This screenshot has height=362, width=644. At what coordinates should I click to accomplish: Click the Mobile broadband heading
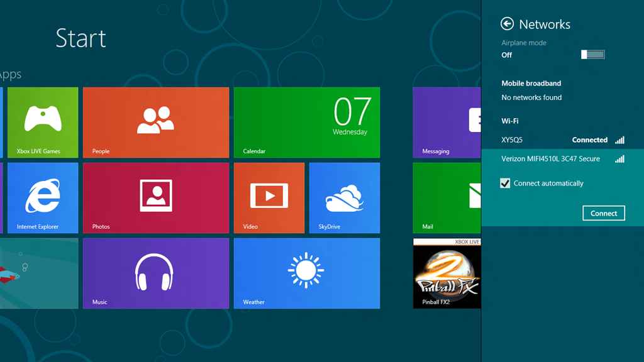[531, 84]
